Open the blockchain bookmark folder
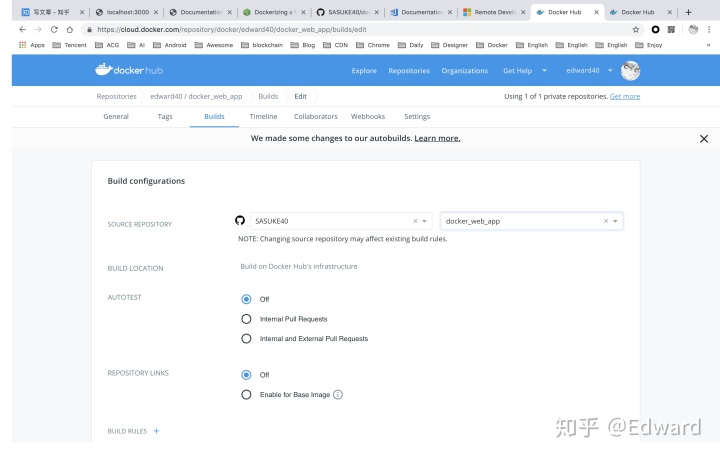Image resolution: width=720 pixels, height=456 pixels. 262,45
